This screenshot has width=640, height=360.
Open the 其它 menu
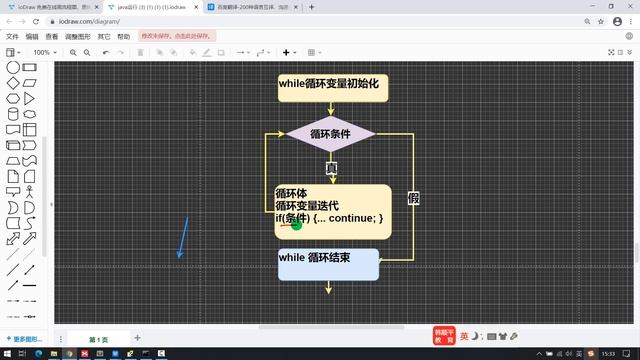point(104,36)
